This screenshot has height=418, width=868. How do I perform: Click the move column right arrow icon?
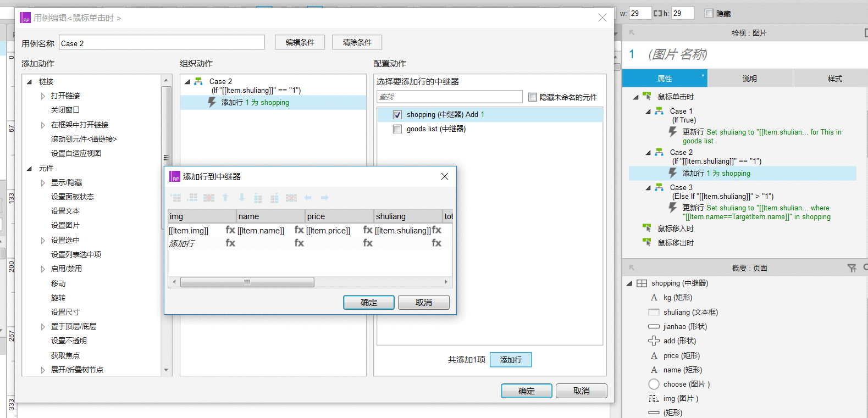click(x=324, y=198)
